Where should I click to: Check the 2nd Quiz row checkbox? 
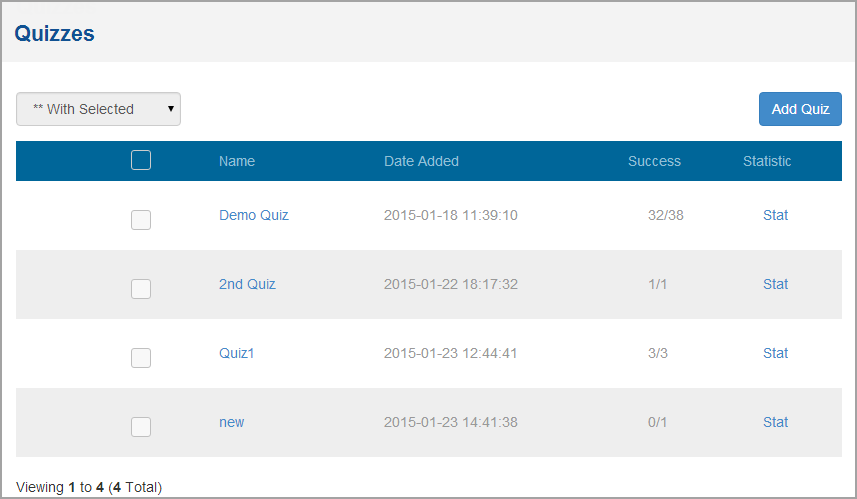pyautogui.click(x=141, y=289)
